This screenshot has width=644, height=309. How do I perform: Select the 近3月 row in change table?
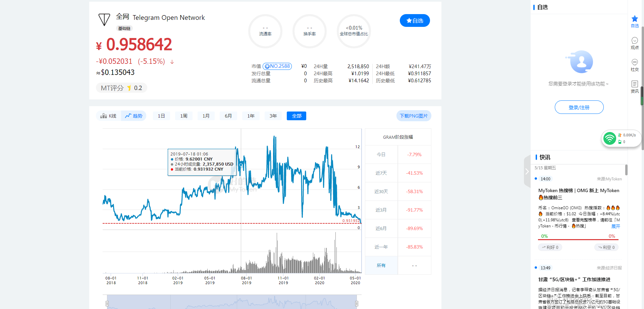point(398,210)
